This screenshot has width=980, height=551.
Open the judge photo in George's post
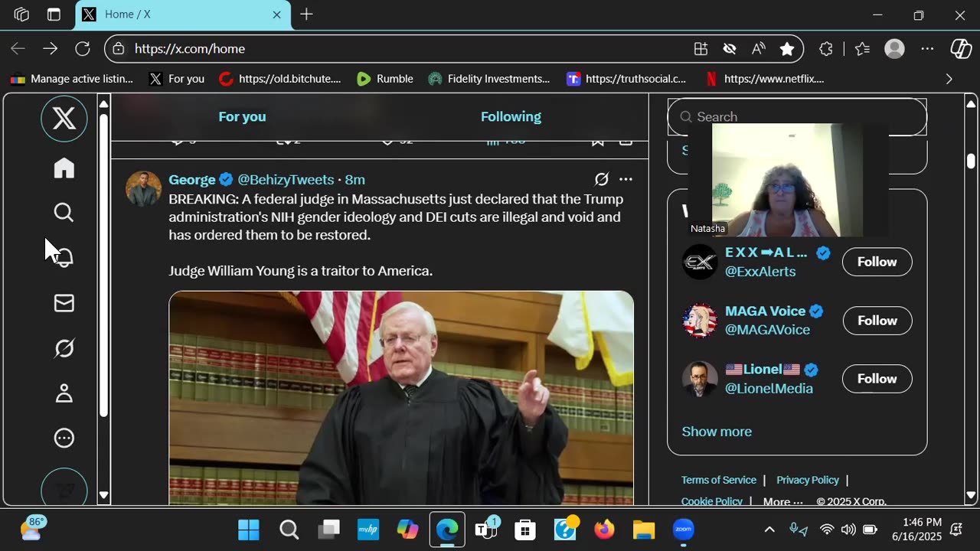pyautogui.click(x=401, y=398)
